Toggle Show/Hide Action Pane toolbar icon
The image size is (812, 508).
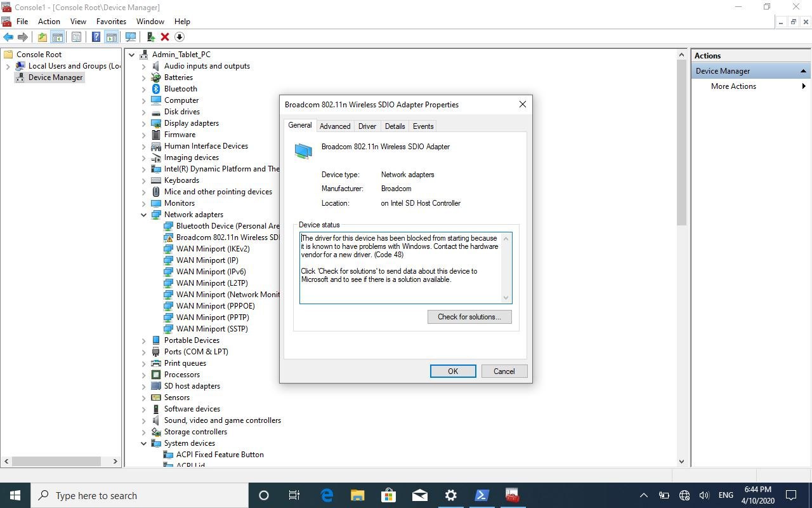coord(112,37)
